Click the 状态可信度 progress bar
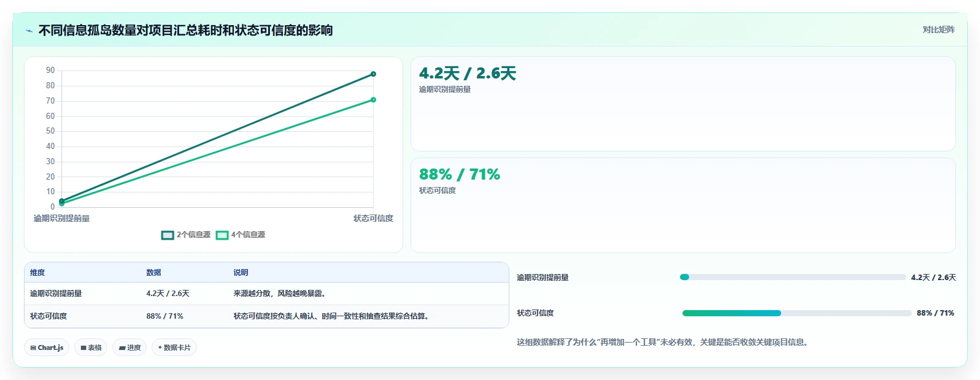 [797, 313]
